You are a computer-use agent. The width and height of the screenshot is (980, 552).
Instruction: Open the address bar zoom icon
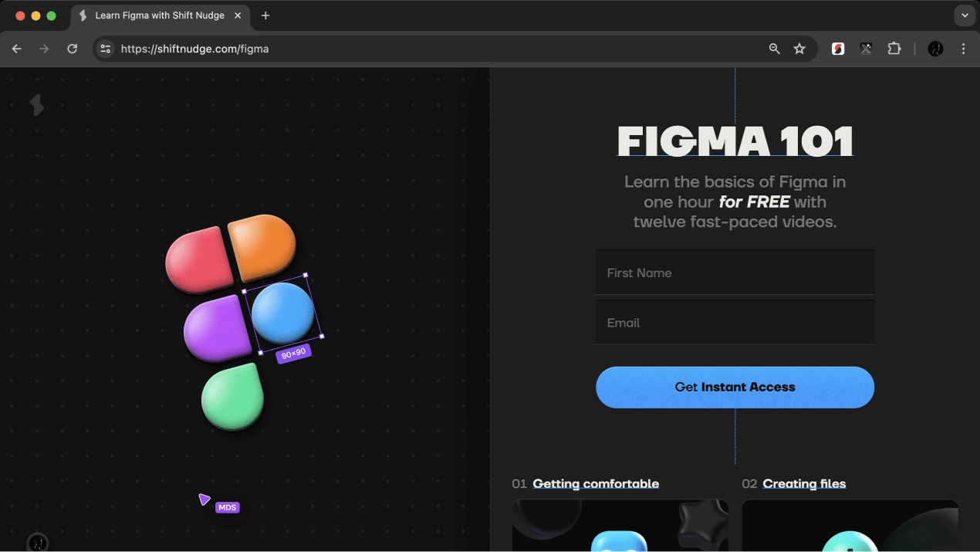click(774, 49)
